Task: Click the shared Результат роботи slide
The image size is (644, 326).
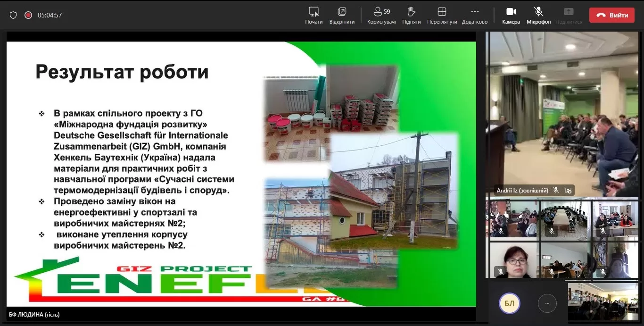Action: coord(241,174)
